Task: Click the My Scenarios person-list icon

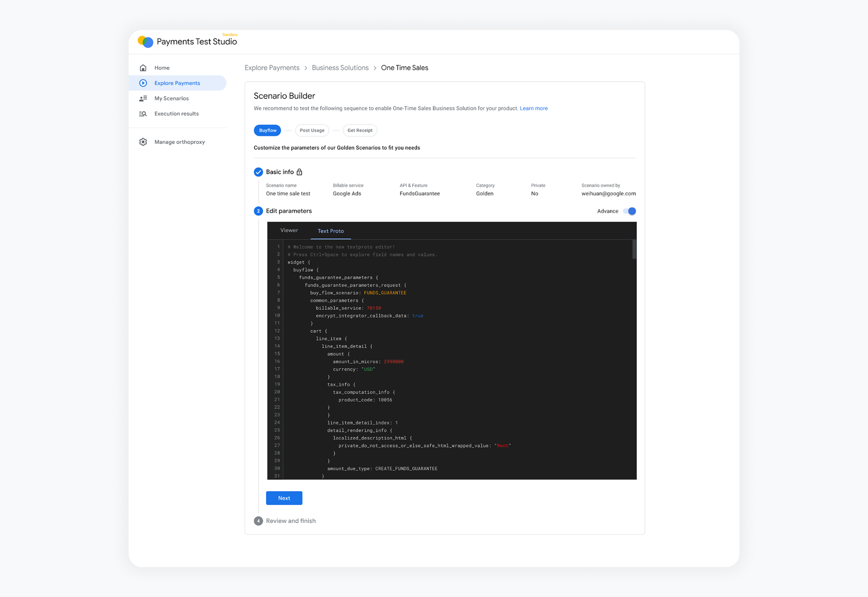Action: pyautogui.click(x=143, y=98)
